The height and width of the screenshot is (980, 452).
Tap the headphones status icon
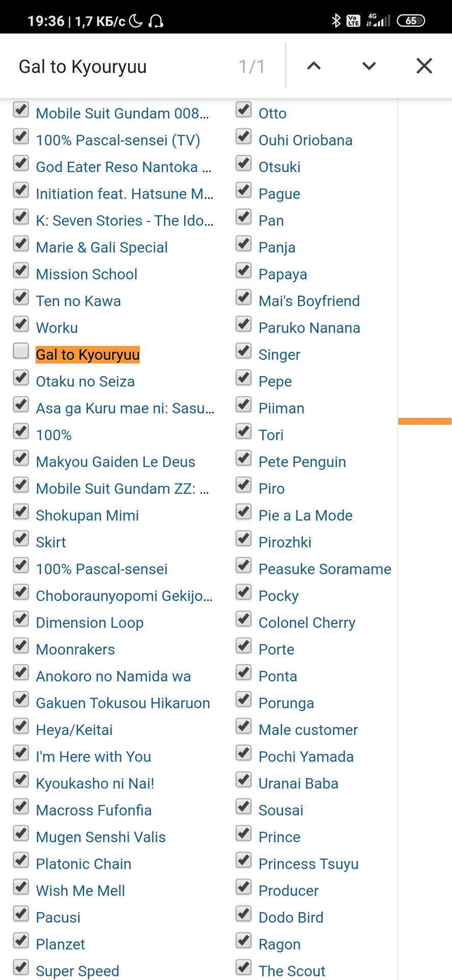[156, 21]
